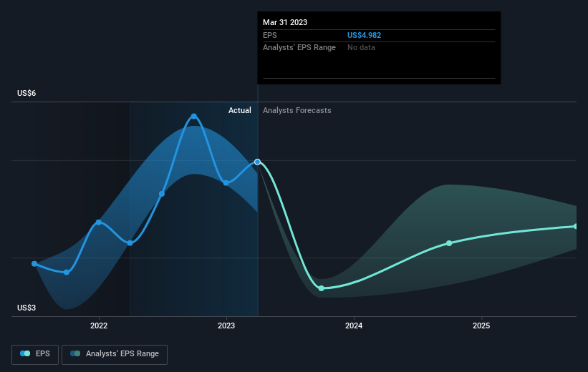Select the EPS data point above the 2023 label
Screen dimensions: 588x372
tap(226, 183)
